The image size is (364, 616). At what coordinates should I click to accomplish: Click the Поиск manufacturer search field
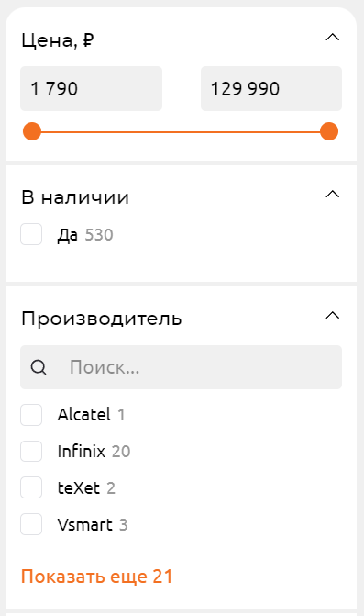click(182, 367)
